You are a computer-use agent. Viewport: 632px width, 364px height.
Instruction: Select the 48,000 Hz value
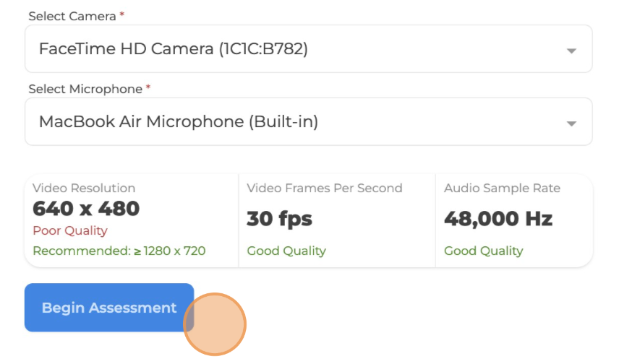[498, 218]
